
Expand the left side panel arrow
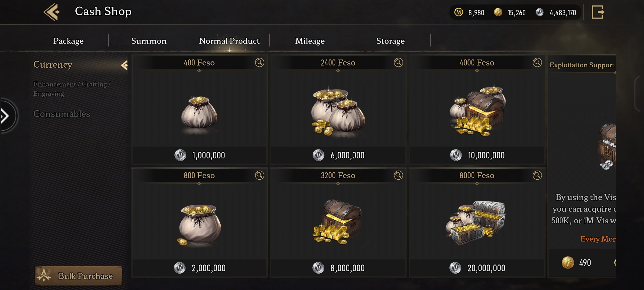click(5, 116)
